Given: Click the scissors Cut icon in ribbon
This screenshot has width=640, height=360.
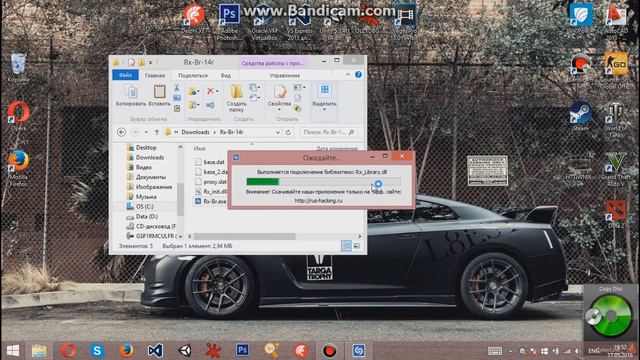Looking at the screenshot, I should point(177,88).
